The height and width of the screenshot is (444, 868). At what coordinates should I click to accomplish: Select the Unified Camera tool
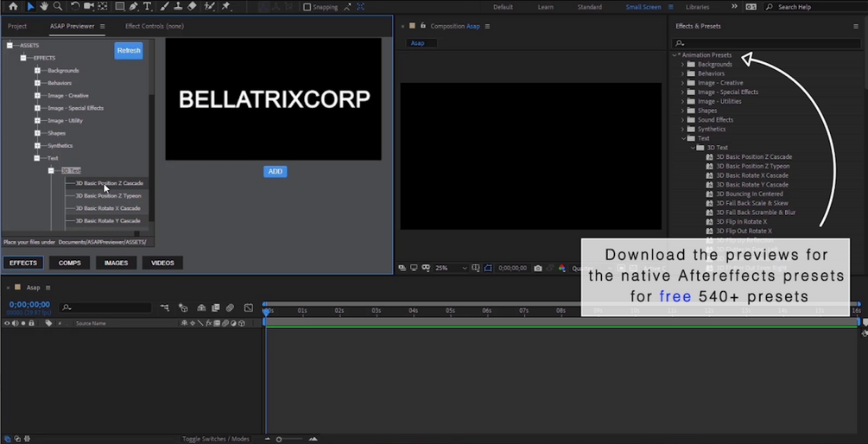point(89,7)
